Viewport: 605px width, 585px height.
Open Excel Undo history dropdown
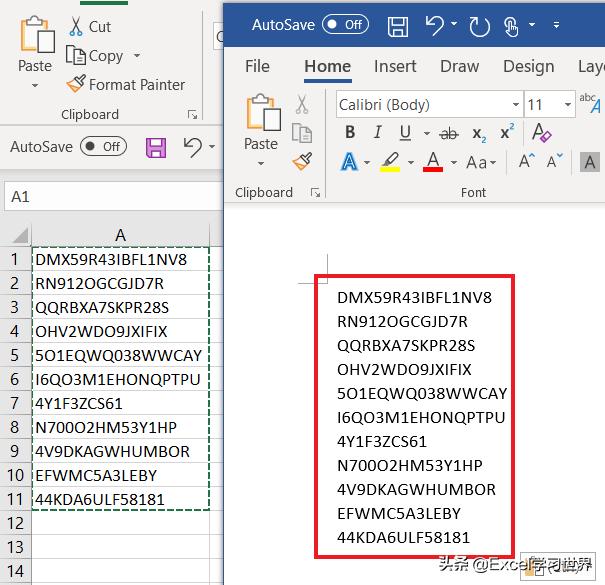pyautogui.click(x=212, y=147)
